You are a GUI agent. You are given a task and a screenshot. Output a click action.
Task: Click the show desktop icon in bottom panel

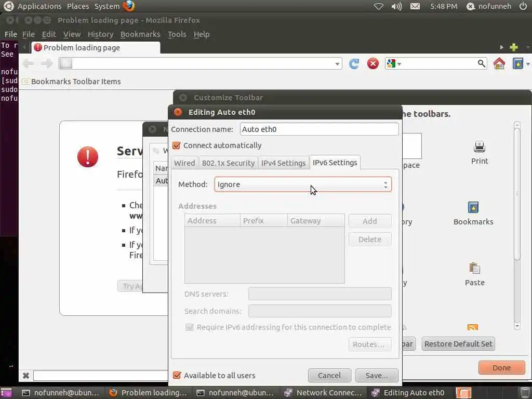6,393
